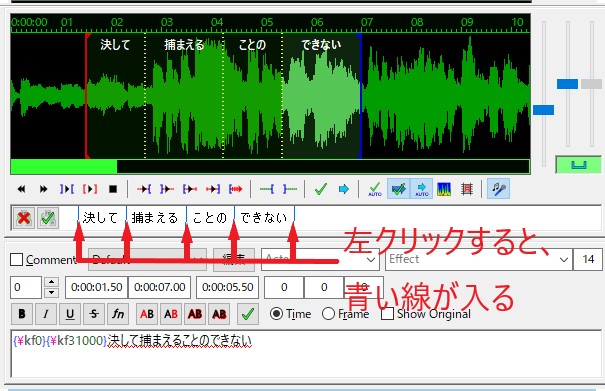The width and height of the screenshot is (605, 391).
Task: Click the field showing 14
Action: point(588,259)
